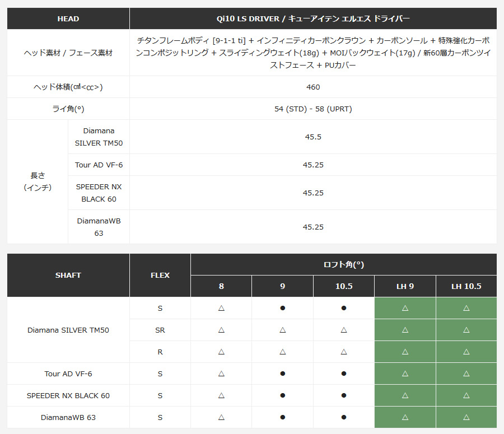Click the DiamanaWB 63 triangle under LH 9
This screenshot has width=504, height=434.
[405, 418]
